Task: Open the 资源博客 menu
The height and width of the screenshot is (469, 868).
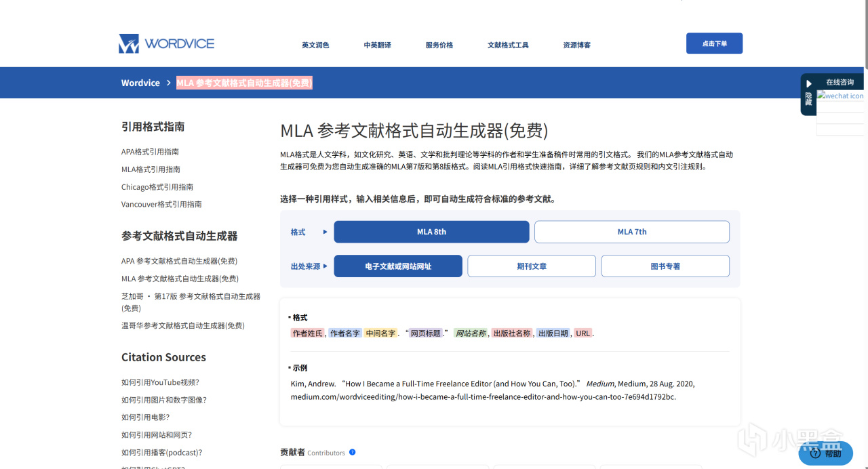Action: (x=576, y=45)
